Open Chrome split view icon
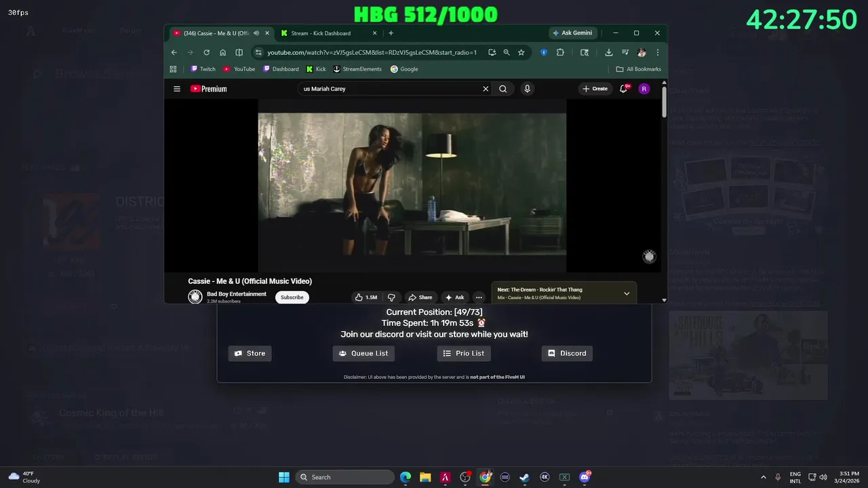Viewport: 868px width, 488px height. (239, 52)
